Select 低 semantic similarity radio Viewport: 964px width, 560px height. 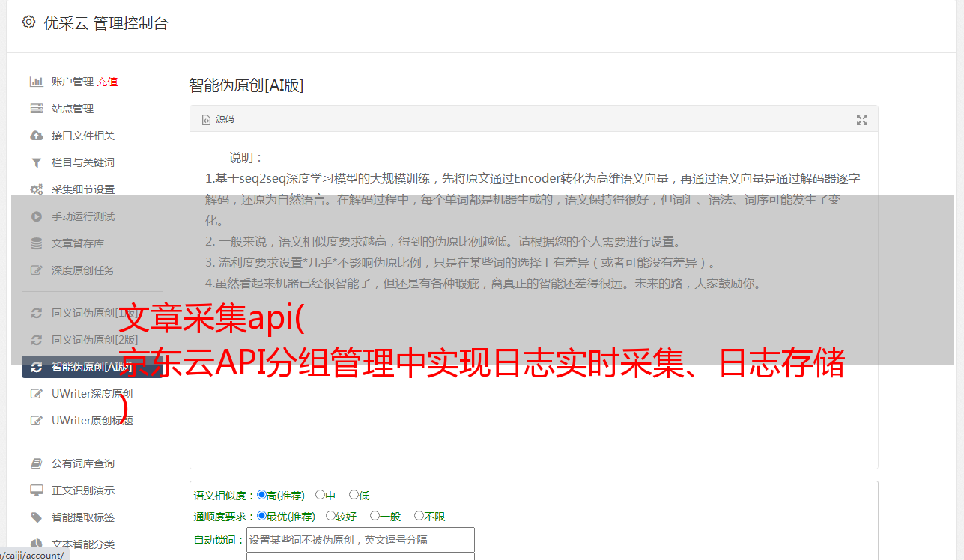pos(354,495)
